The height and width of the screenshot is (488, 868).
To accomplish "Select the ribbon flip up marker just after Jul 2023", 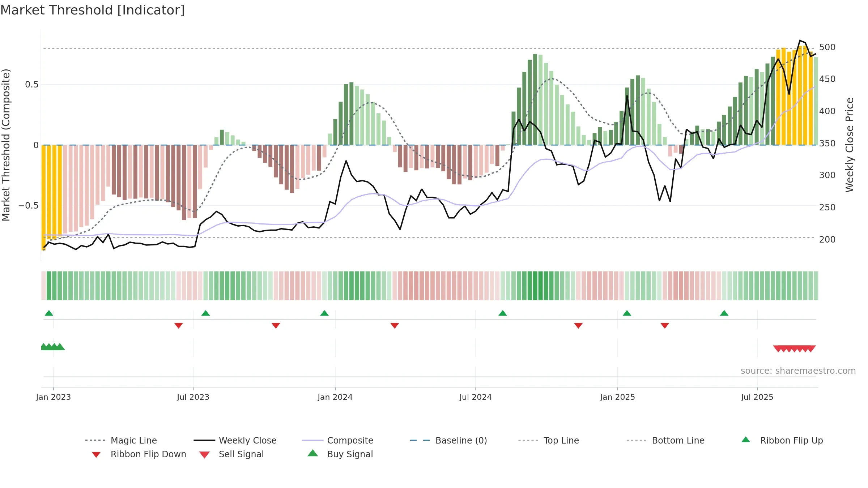I will click(x=205, y=313).
